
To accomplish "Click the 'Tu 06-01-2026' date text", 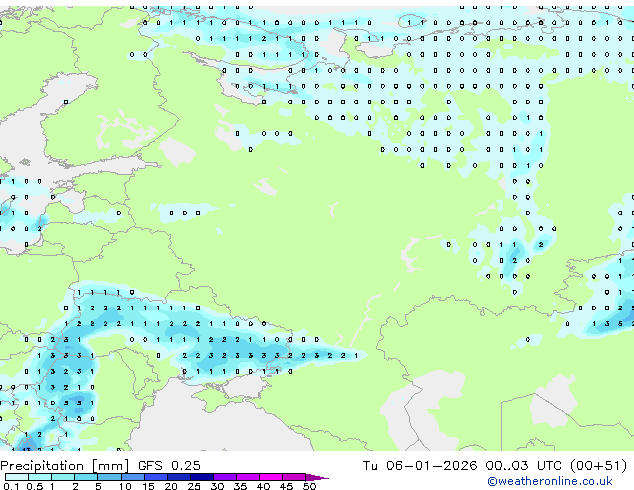I will (x=420, y=466).
